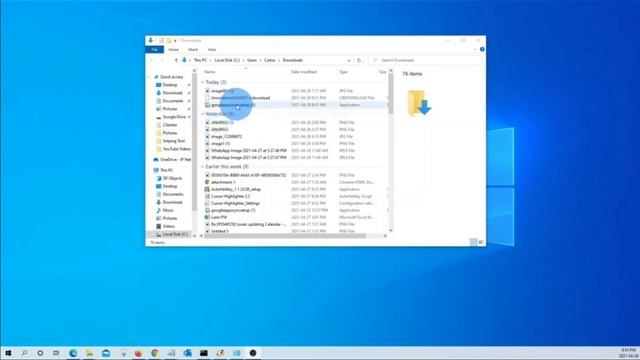Open the Windows Start menu

tap(8, 353)
